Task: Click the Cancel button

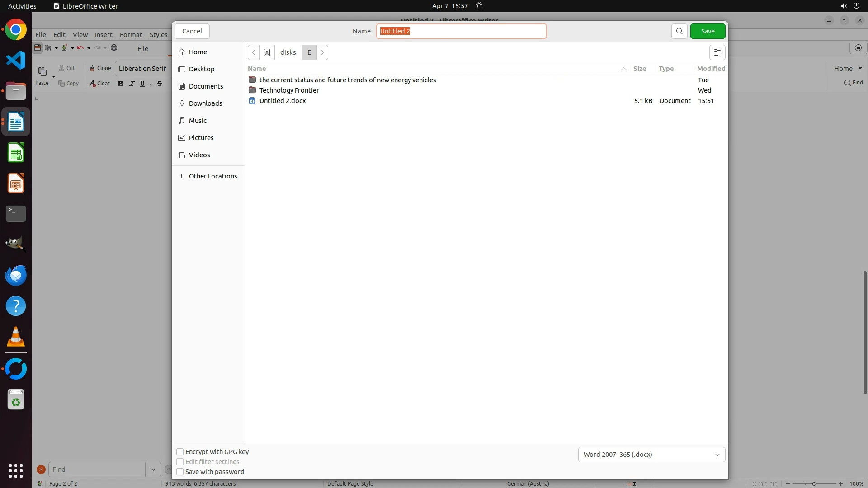Action: 192,31
